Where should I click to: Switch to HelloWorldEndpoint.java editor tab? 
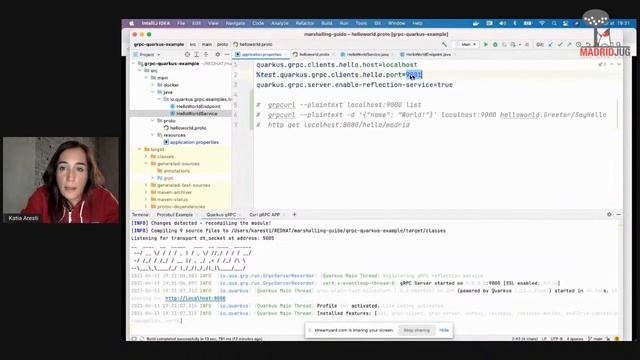pos(428,54)
